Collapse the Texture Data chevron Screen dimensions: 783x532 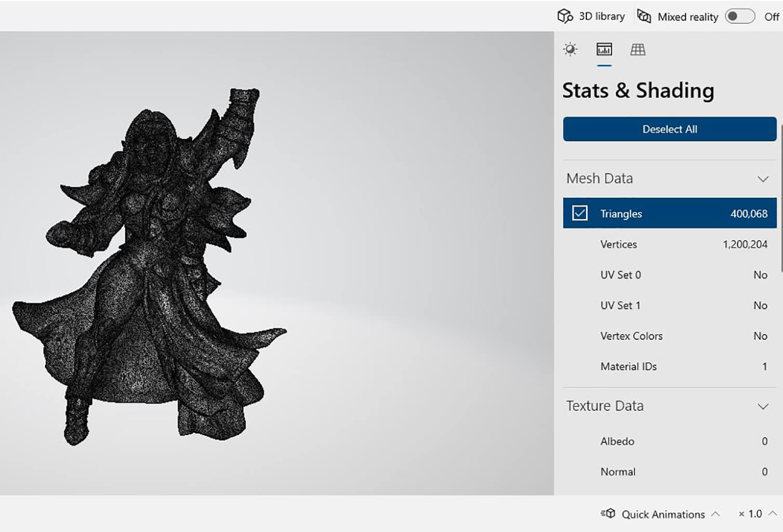[762, 406]
